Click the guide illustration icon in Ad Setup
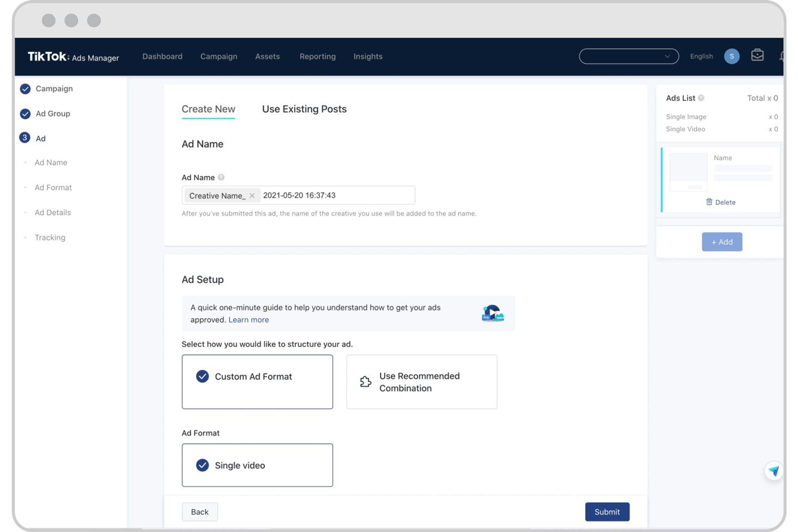The width and height of the screenshot is (798, 532). [x=493, y=313]
